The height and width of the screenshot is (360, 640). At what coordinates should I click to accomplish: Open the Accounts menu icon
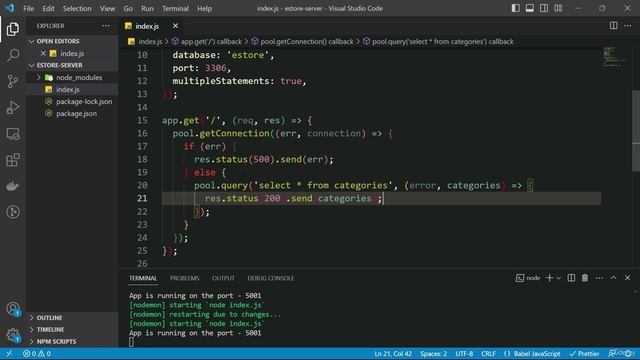pos(13,309)
